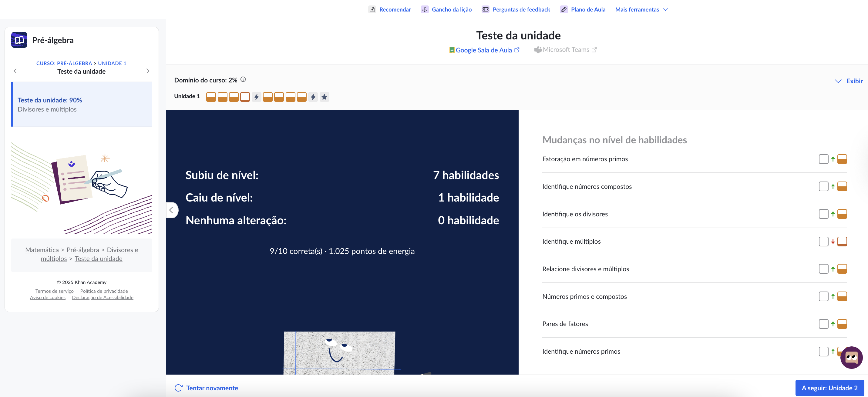This screenshot has width=868, height=397.
Task: Click the Pré-álgebra course title heading
Action: (x=53, y=40)
